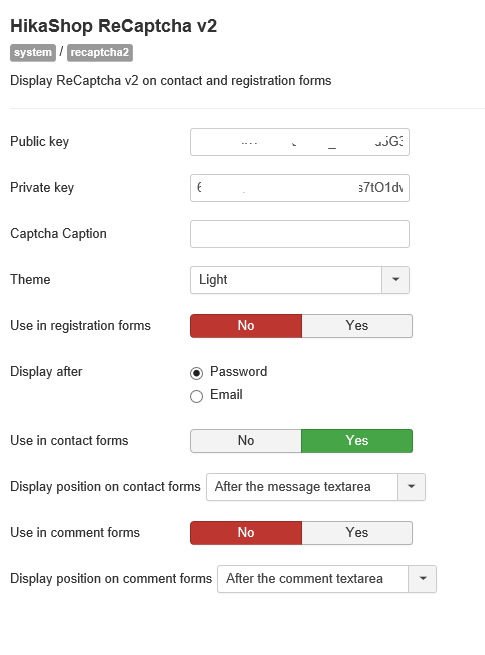Keep contact forms set to Yes
Image resolution: width=485 pixels, height=655 pixels.
pos(357,441)
